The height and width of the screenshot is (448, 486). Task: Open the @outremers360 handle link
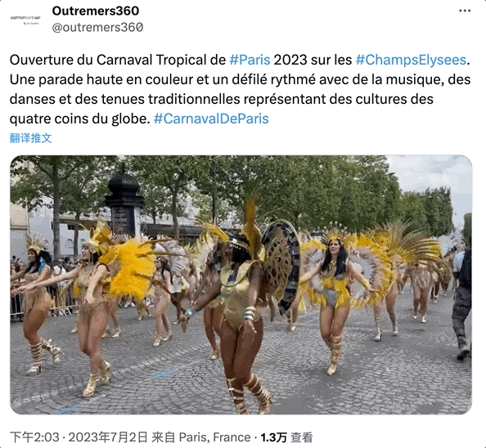(x=97, y=27)
